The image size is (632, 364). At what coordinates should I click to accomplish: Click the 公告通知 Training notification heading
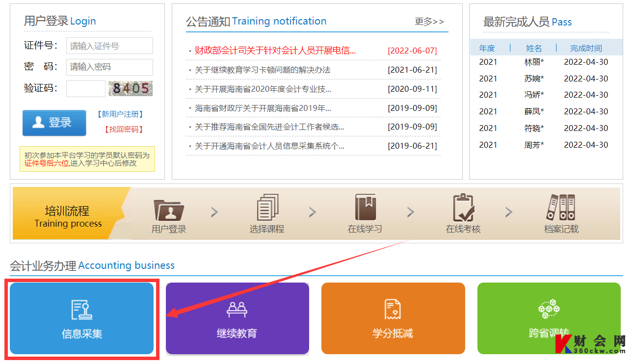(x=256, y=21)
